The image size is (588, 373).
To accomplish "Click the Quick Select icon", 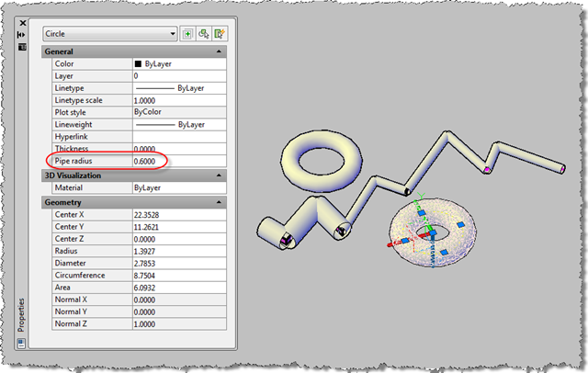I will coord(220,34).
